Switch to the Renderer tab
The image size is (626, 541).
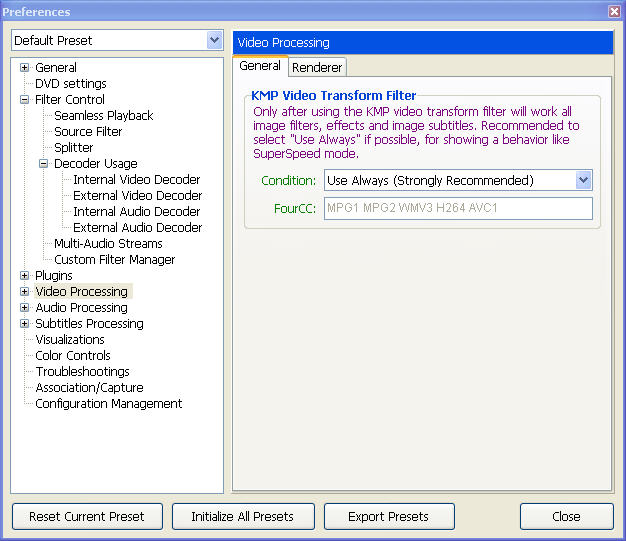317,67
